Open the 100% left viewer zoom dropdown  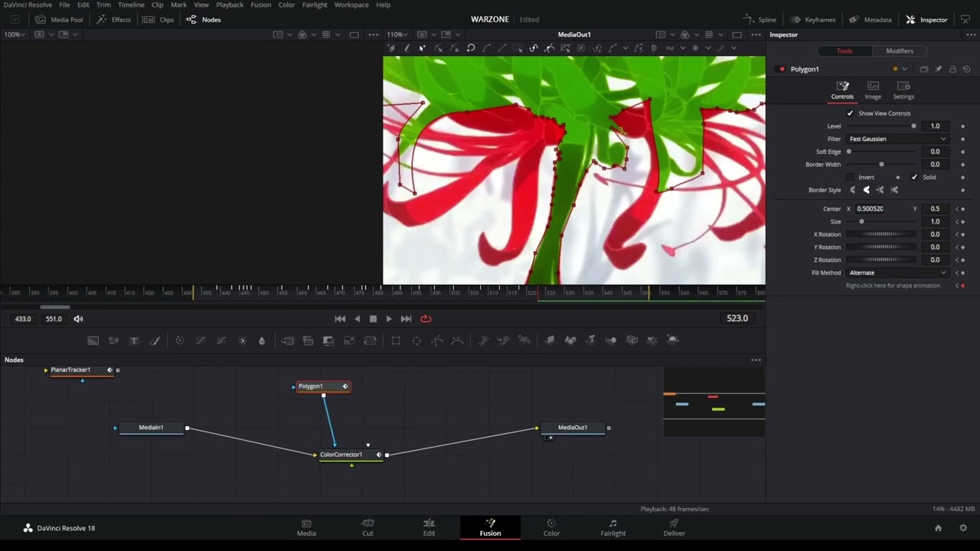(14, 34)
